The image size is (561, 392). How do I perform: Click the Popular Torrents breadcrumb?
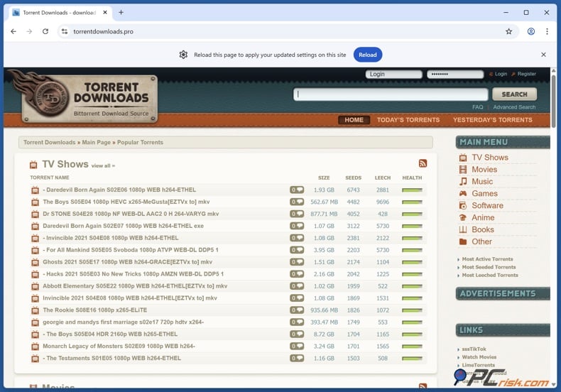pos(140,142)
